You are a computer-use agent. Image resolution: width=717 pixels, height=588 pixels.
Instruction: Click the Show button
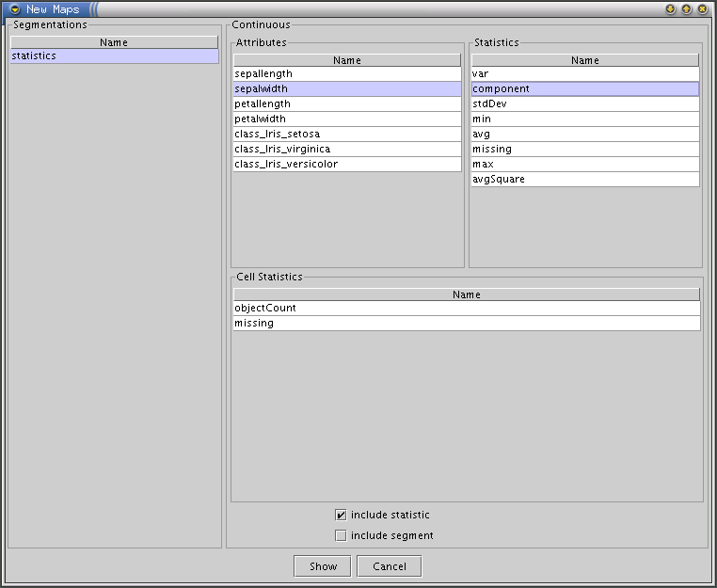pos(323,566)
